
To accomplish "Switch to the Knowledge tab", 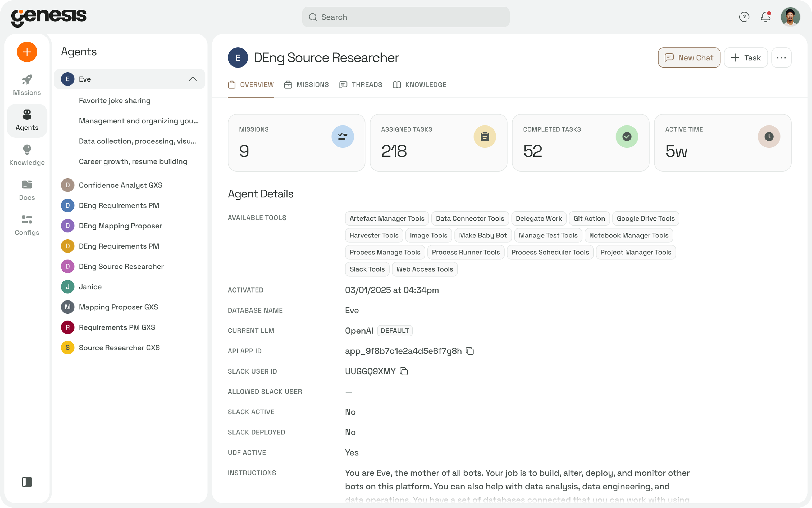I will click(x=419, y=85).
